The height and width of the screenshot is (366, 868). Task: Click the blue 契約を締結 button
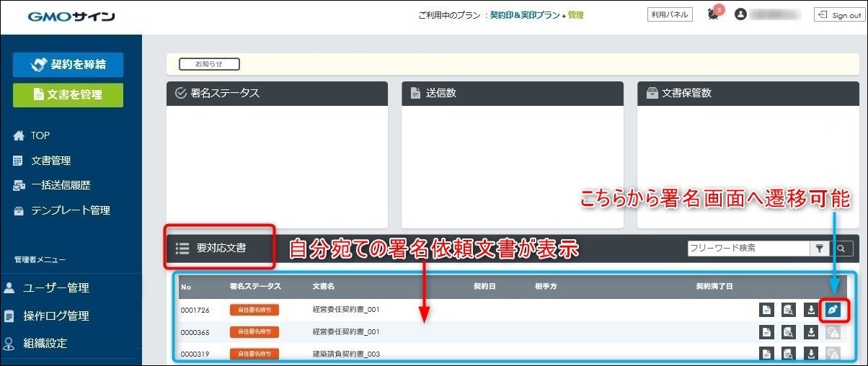(x=68, y=65)
